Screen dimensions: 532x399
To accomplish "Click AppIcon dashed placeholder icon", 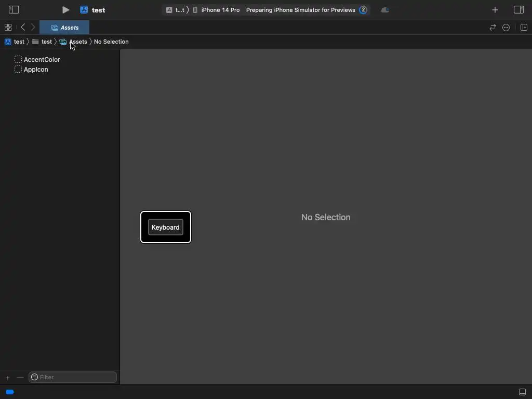I will coord(18,69).
